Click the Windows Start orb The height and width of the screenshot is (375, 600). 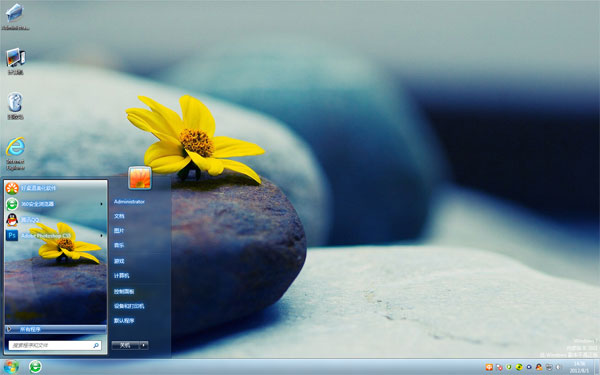11,367
